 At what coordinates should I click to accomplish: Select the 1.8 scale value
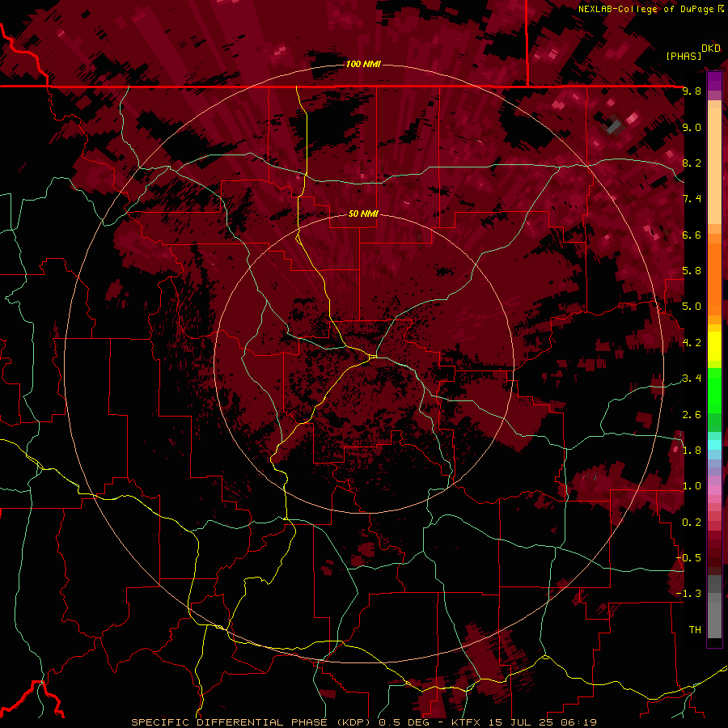click(x=692, y=451)
